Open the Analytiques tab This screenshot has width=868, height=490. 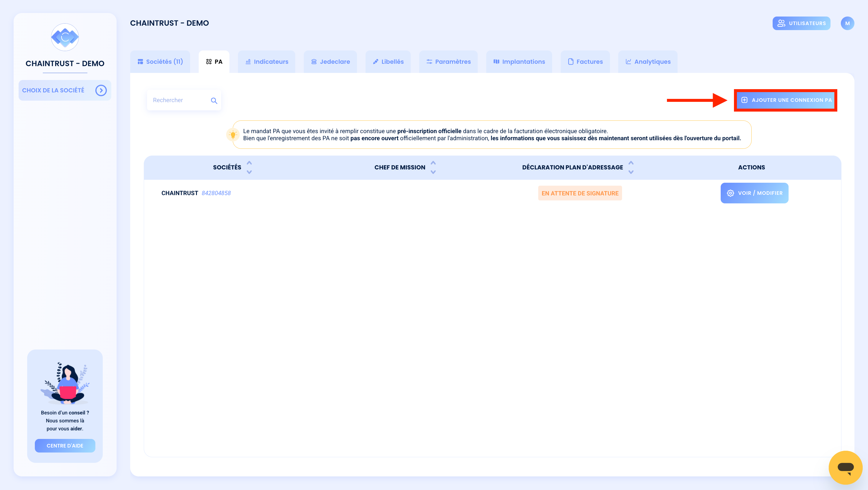[x=648, y=62]
